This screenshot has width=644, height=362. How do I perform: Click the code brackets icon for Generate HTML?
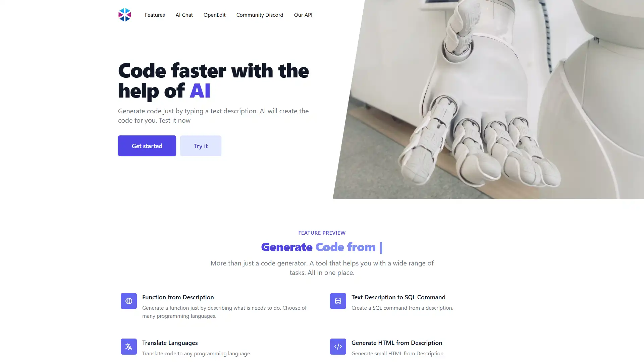point(338,347)
